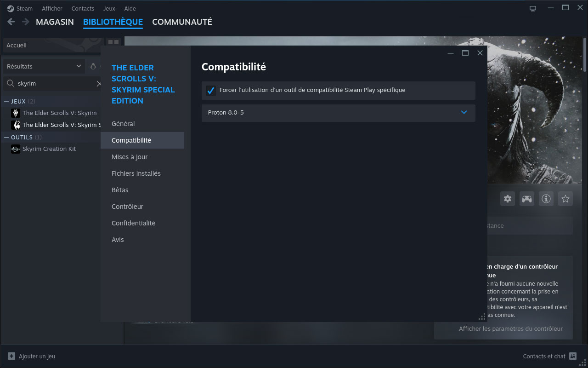Select Mises à jour section
588x368 pixels.
click(142, 157)
